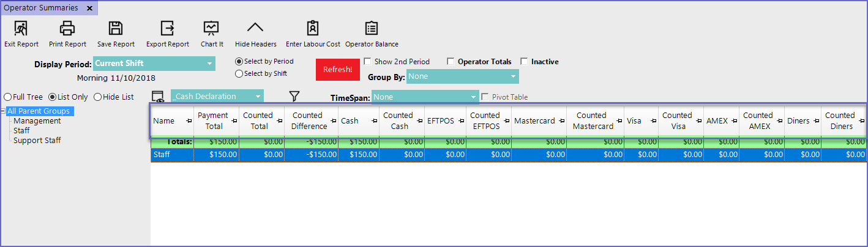Toggle the Inactive checkbox
This screenshot has width=868, height=247.
point(524,62)
